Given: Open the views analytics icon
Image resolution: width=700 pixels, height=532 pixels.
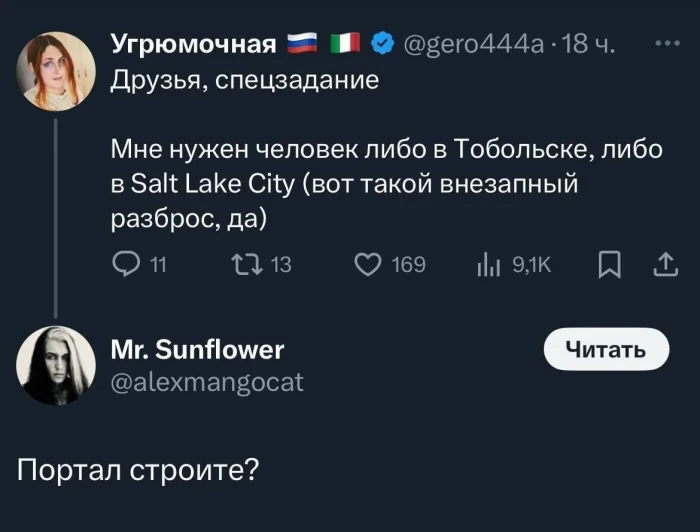Looking at the screenshot, I should 489,265.
